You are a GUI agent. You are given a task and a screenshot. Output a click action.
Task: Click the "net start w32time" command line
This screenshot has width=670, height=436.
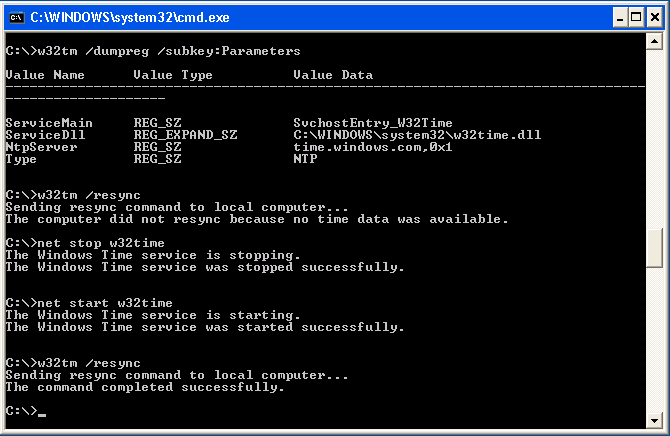(89, 303)
